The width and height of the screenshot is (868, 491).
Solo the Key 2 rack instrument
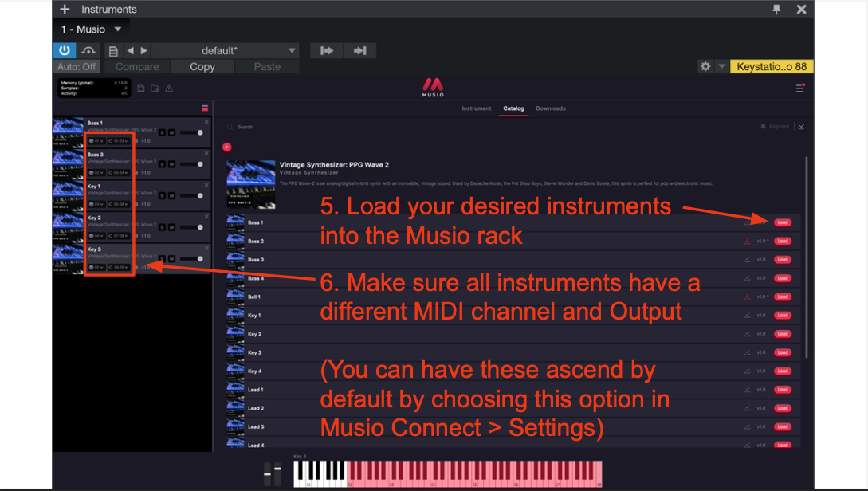162,227
